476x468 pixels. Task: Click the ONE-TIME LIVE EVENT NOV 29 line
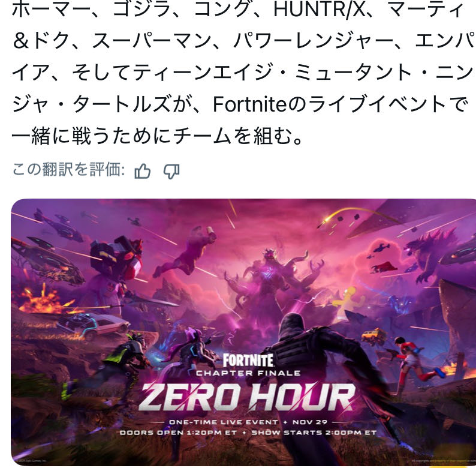click(248, 422)
